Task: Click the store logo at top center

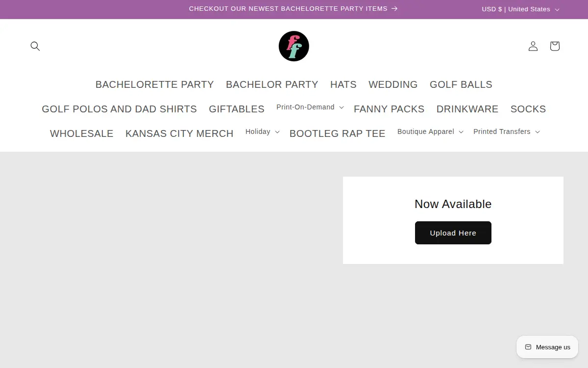Action: [x=294, y=46]
